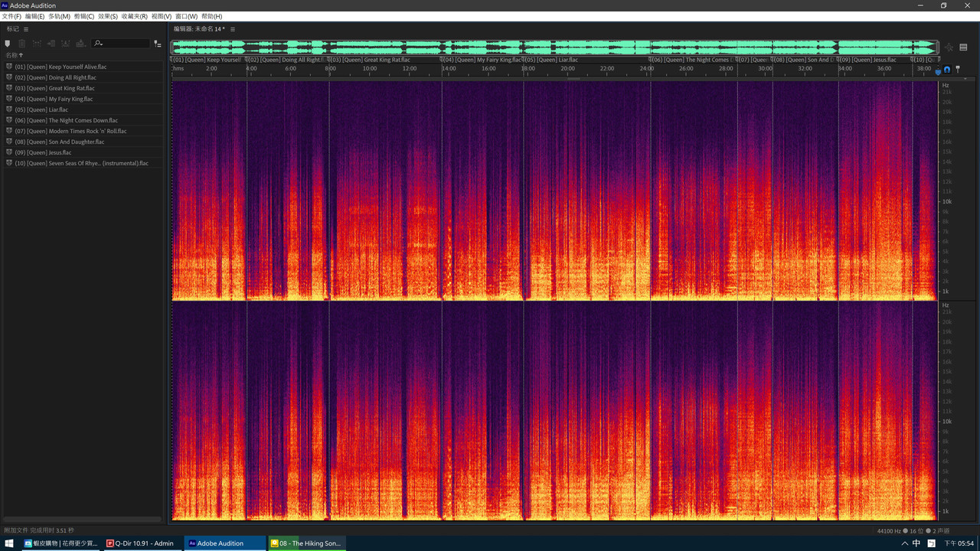Select the 编辑器: 未命名 14 tab
The height and width of the screenshot is (551, 980).
[199, 29]
